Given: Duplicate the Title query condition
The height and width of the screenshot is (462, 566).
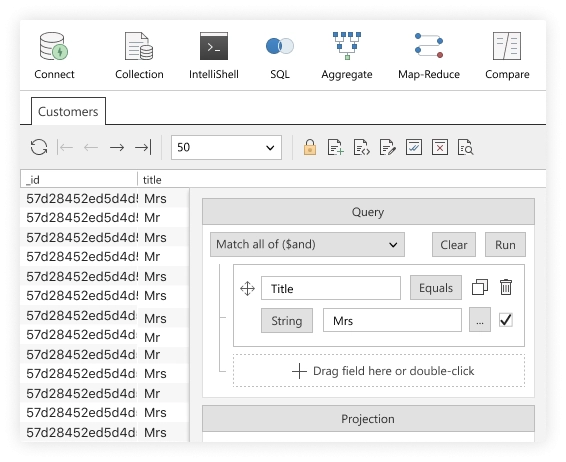Looking at the screenshot, I should 480,287.
